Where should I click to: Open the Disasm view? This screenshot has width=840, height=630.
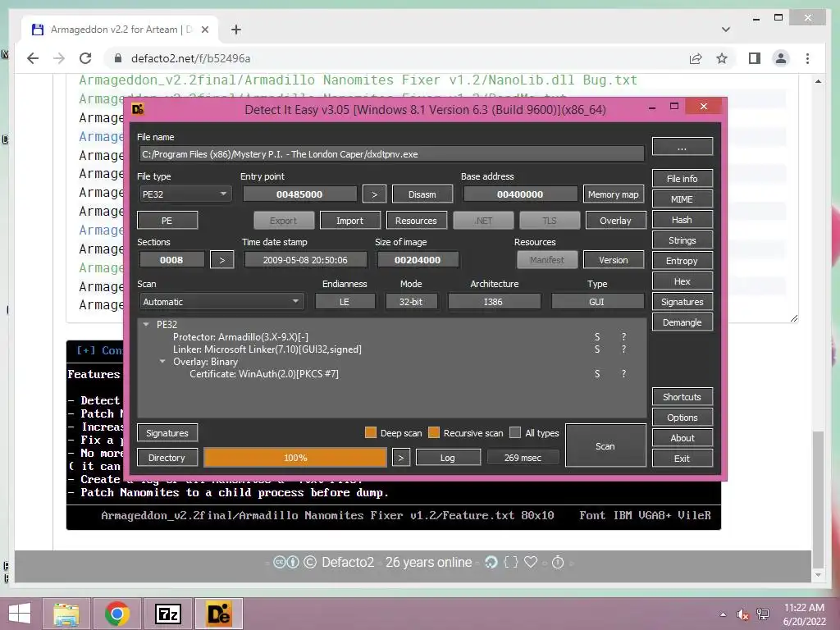coord(422,194)
